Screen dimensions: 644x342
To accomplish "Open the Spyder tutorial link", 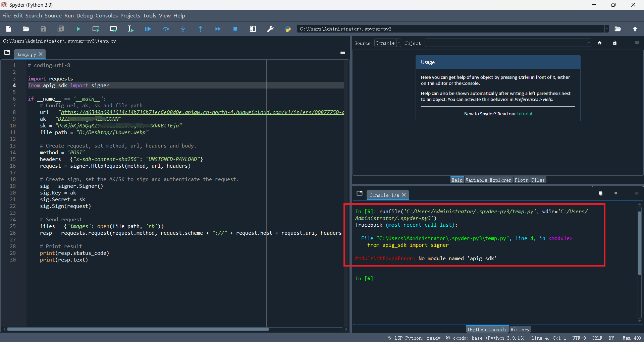I will coord(524,114).
